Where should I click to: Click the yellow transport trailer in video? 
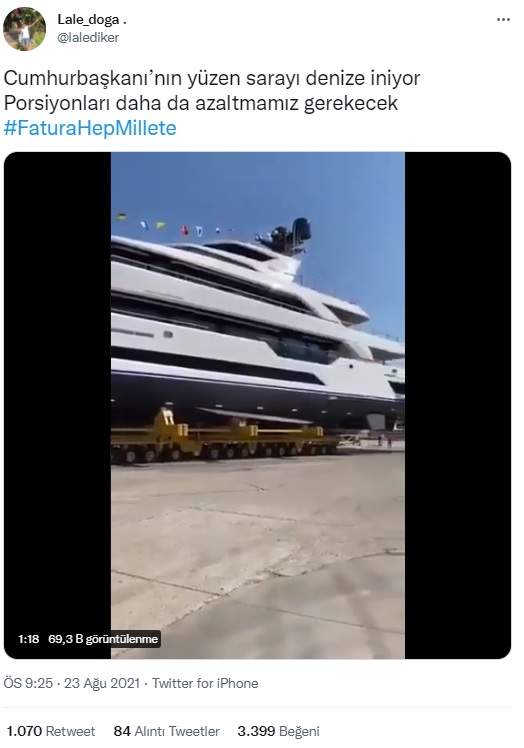(x=224, y=436)
